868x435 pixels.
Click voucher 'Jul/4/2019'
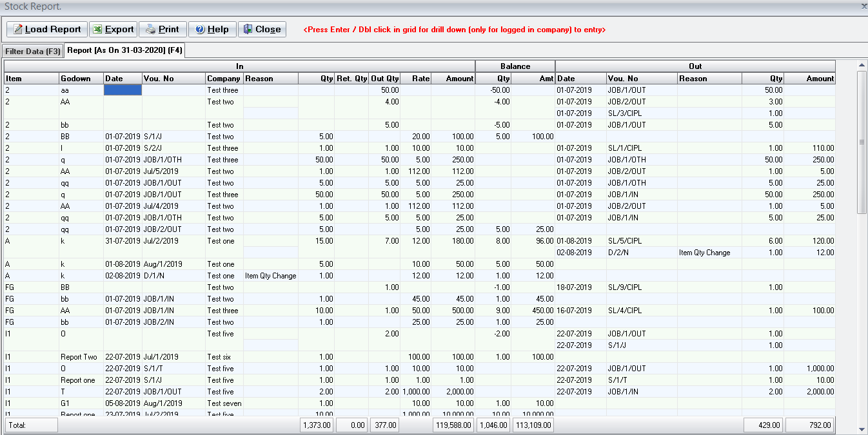174,206
